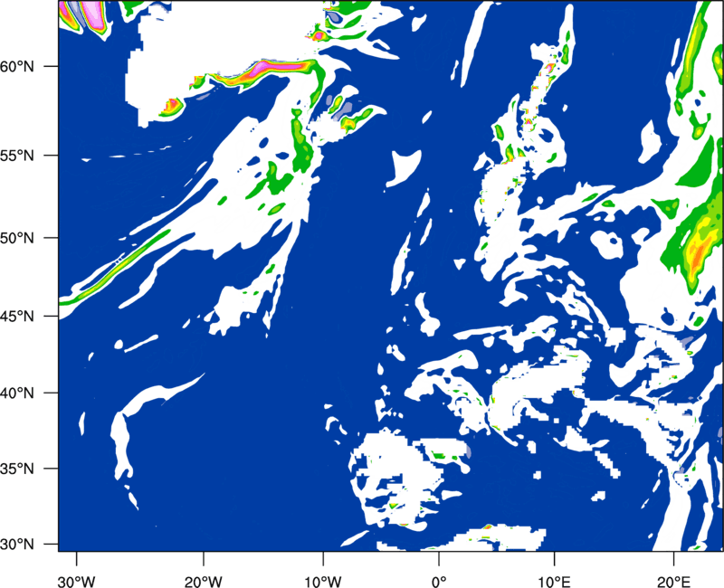Click the 60°N latitude label
The width and height of the screenshot is (724, 588).
click(17, 66)
